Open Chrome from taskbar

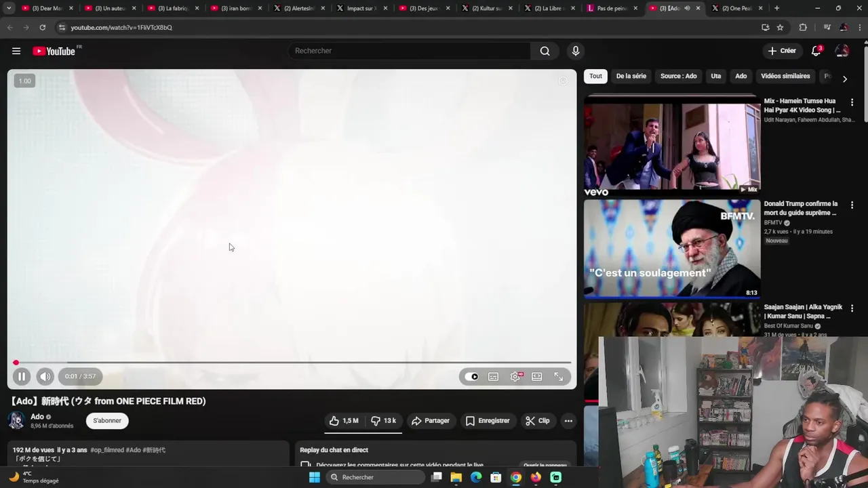click(516, 477)
